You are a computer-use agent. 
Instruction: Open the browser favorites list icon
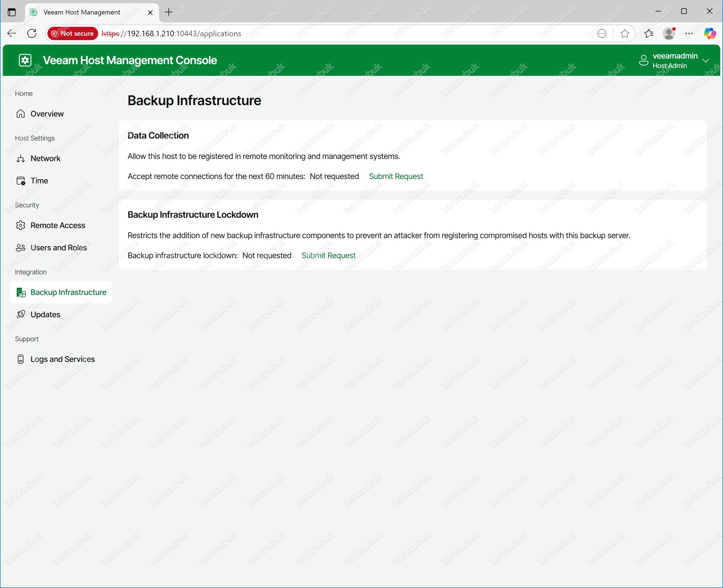click(x=649, y=33)
